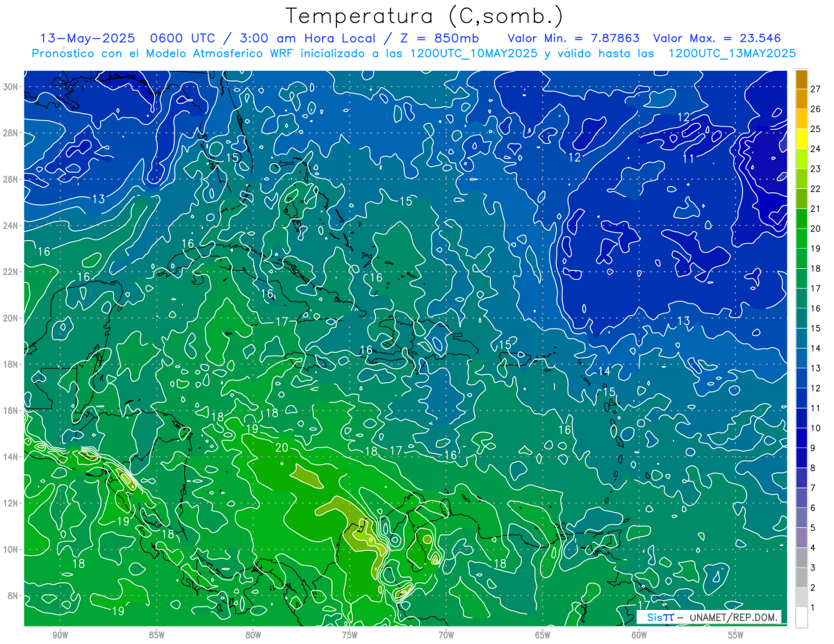This screenshot has width=834, height=644.
Task: Click the '8N' latitude axis label
Action: (13, 596)
